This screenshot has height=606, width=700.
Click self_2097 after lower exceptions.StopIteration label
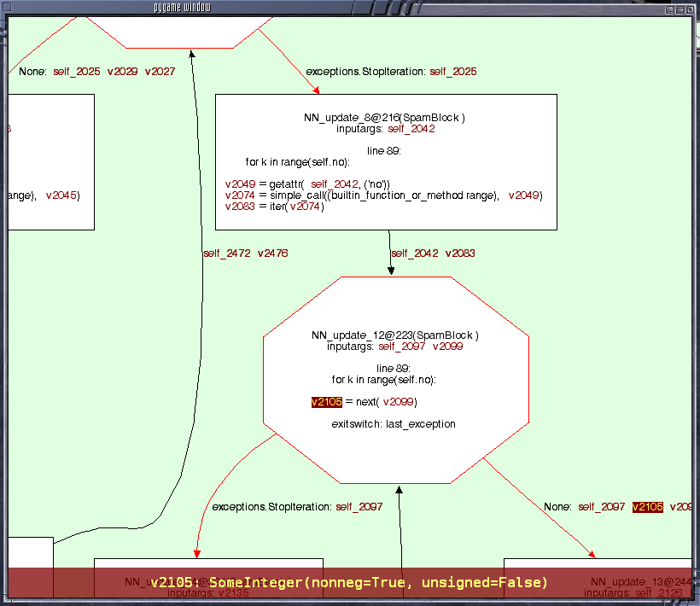(359, 507)
